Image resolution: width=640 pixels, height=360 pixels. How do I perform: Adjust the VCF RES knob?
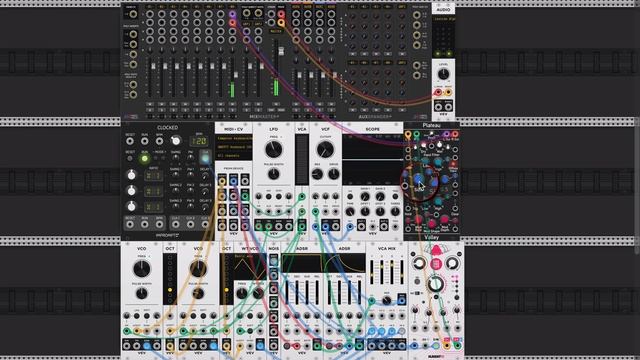click(317, 174)
